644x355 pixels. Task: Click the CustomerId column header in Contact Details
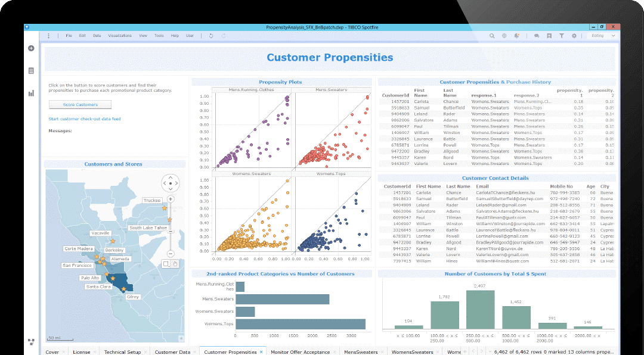[x=397, y=186]
